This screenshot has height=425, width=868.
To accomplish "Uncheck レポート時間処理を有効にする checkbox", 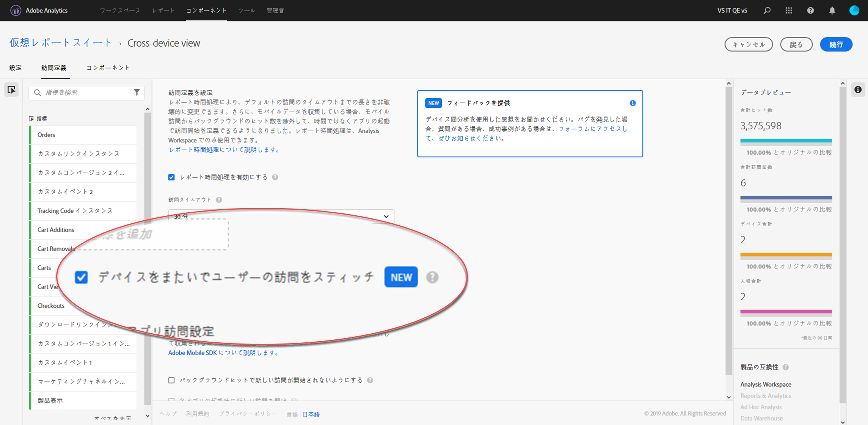I will point(171,177).
